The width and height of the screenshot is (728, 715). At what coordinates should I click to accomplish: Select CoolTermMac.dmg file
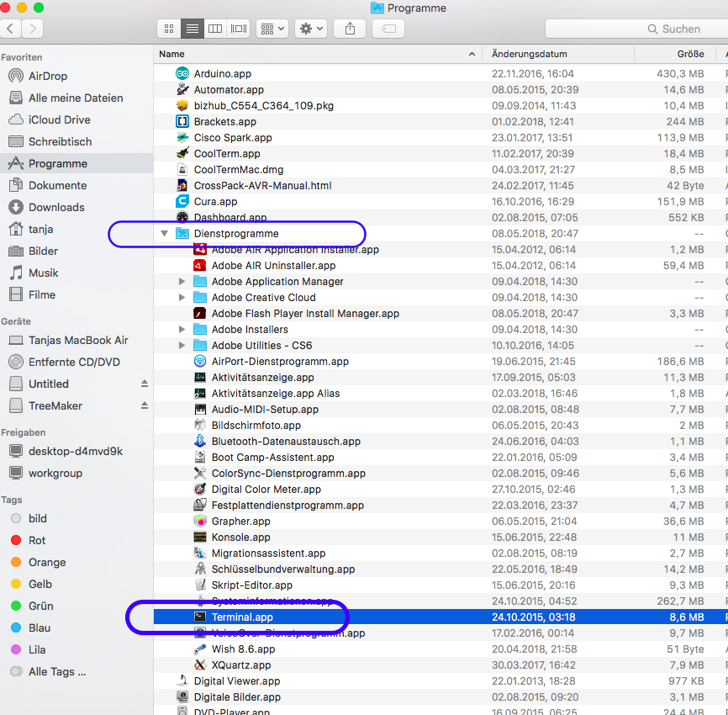pyautogui.click(x=440, y=169)
